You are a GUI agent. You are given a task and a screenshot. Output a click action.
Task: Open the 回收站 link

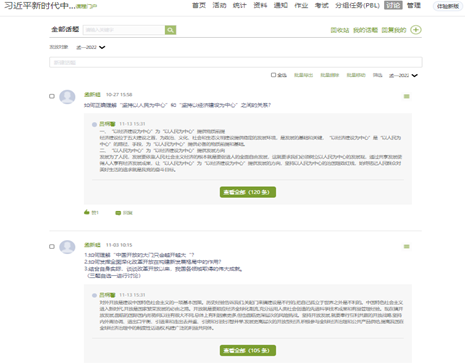[x=340, y=30]
